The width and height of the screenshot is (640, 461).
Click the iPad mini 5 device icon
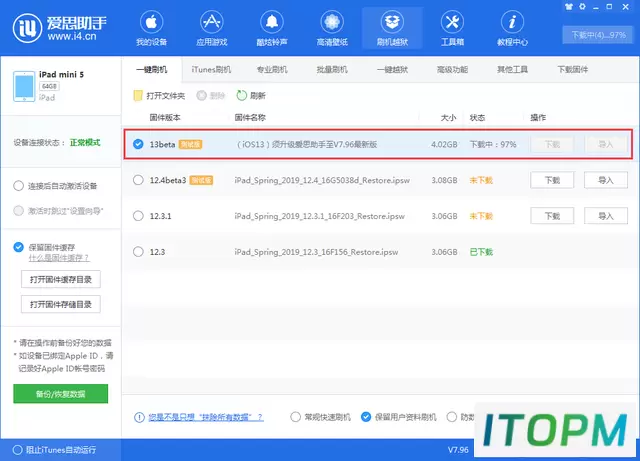click(24, 86)
